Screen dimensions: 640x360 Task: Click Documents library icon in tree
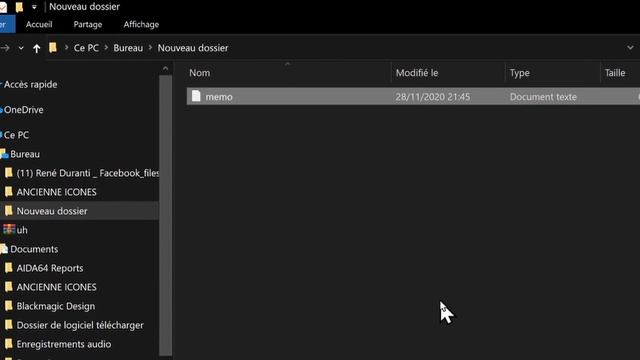tap(4, 249)
